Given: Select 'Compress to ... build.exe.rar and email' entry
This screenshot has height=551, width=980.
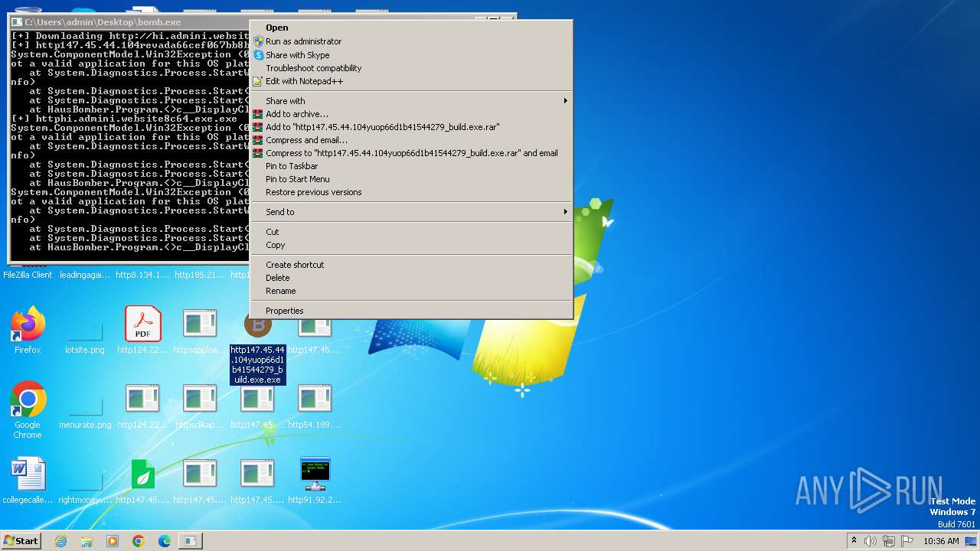Looking at the screenshot, I should point(411,153).
